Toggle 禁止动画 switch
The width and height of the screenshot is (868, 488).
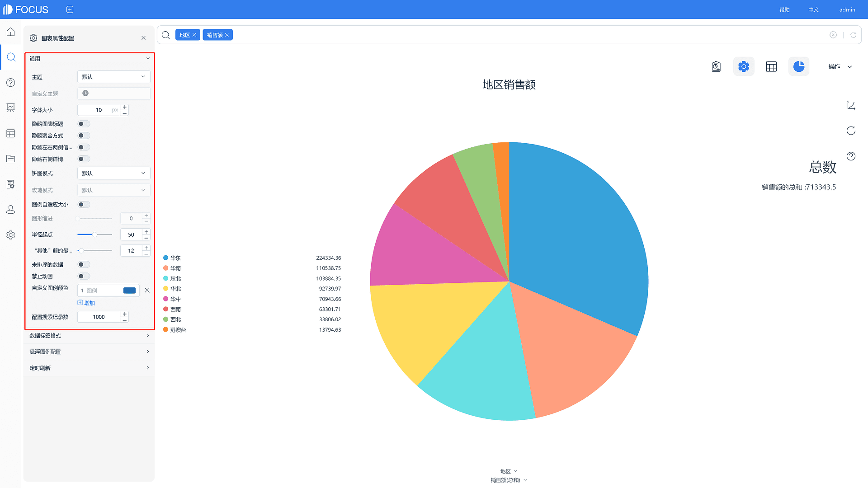point(84,276)
